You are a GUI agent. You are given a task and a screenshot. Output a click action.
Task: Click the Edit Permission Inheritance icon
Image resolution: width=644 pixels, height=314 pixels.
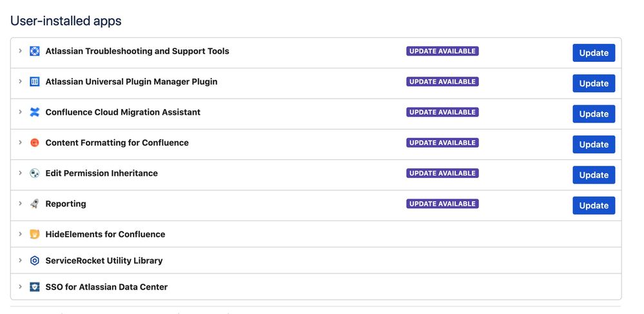point(35,173)
